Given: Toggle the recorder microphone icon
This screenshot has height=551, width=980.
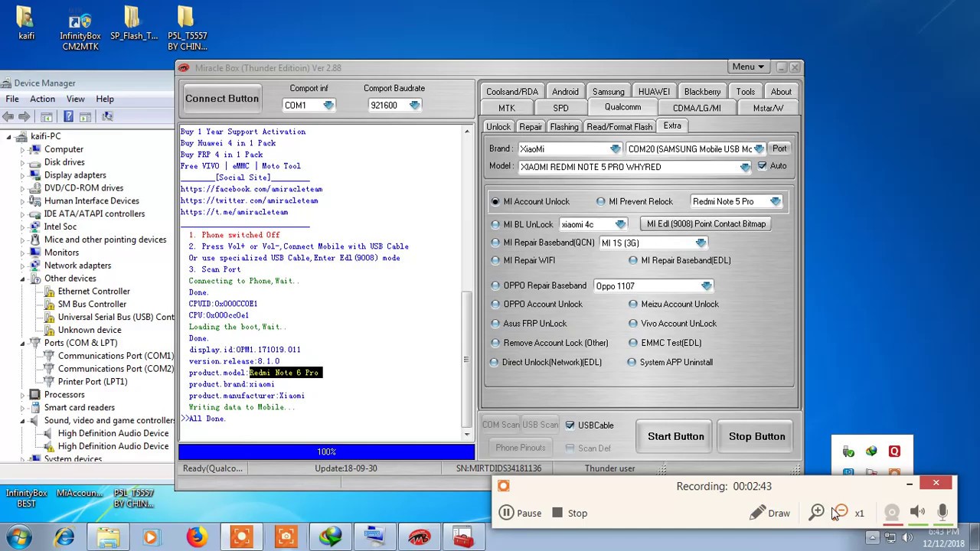Looking at the screenshot, I should click(942, 513).
